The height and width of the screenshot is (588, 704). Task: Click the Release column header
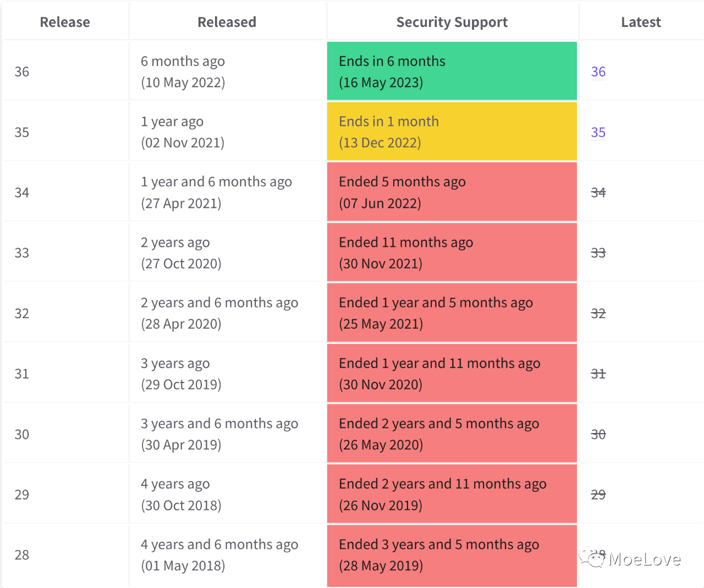pos(65,23)
